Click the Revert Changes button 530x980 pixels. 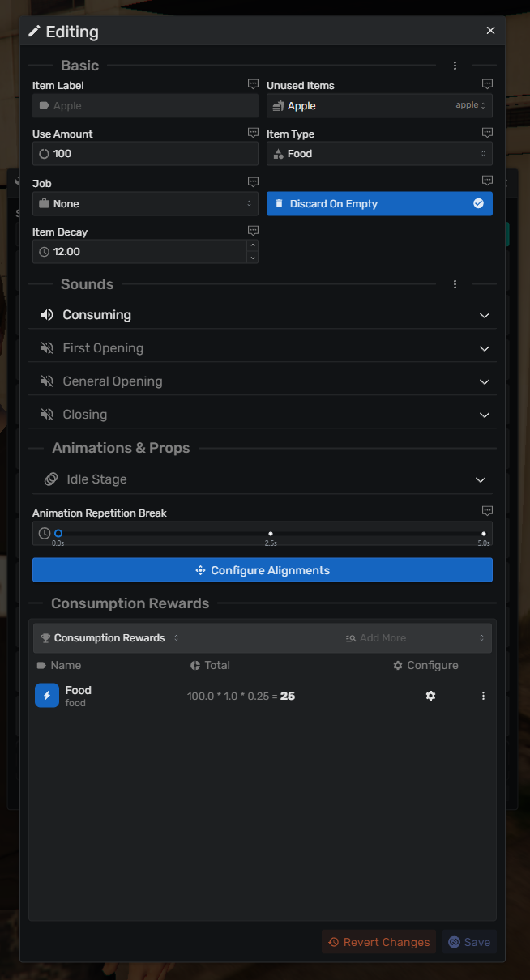(378, 942)
